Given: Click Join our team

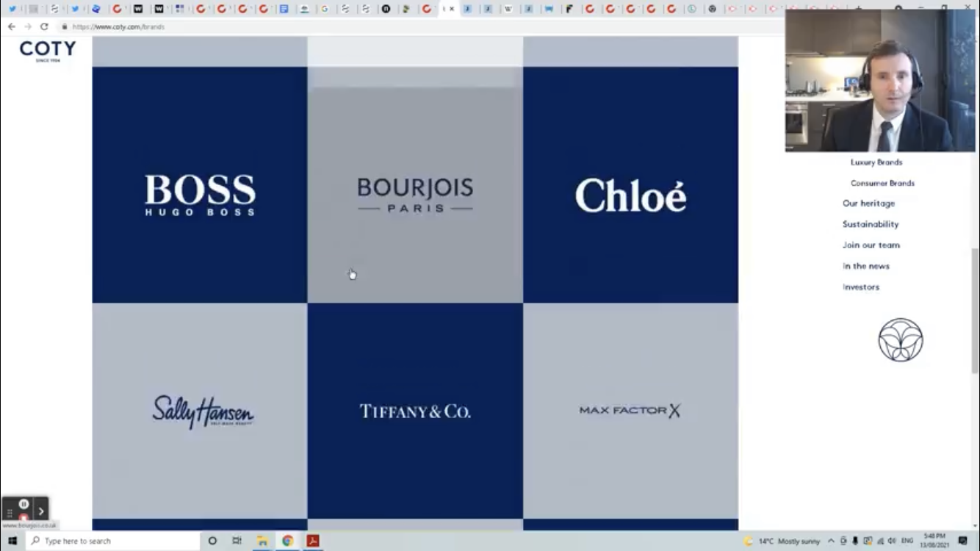Looking at the screenshot, I should click(x=871, y=245).
